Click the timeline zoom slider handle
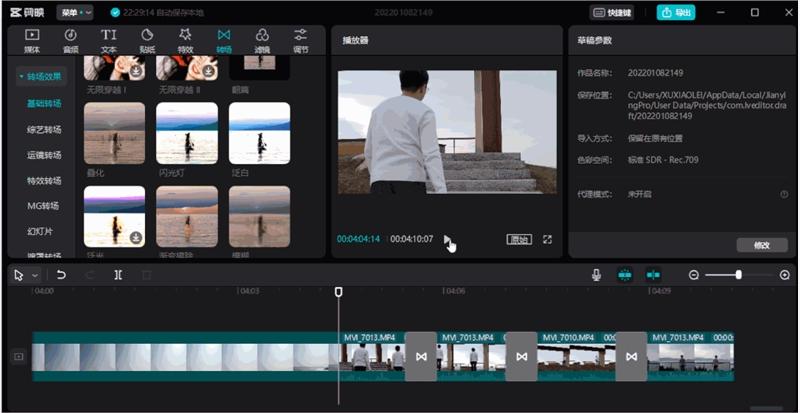The image size is (800, 413). [738, 275]
